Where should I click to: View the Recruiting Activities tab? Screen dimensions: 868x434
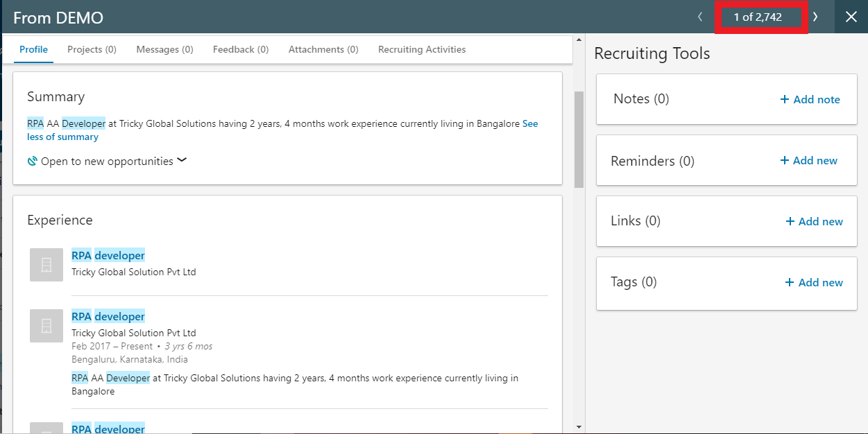point(422,50)
